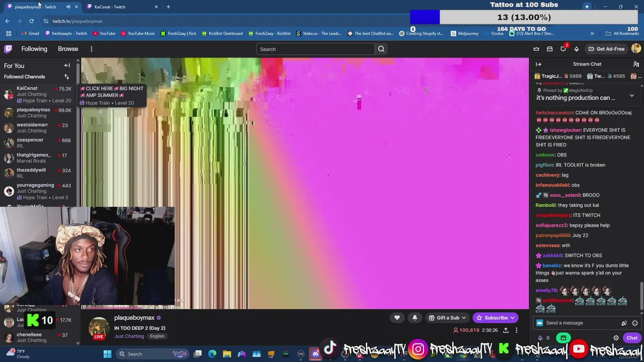644x362 pixels.
Task: Open a new browser tab
Action: 168,7
